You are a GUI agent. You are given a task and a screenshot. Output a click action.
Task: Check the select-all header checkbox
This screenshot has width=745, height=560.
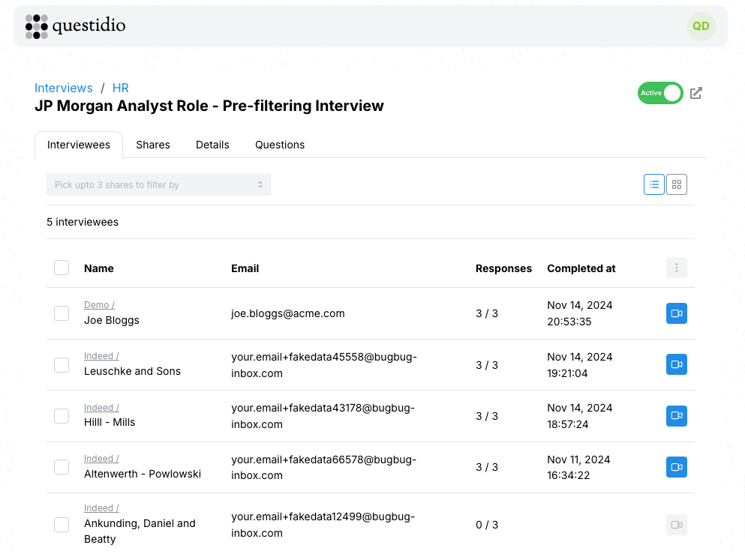[x=62, y=268]
